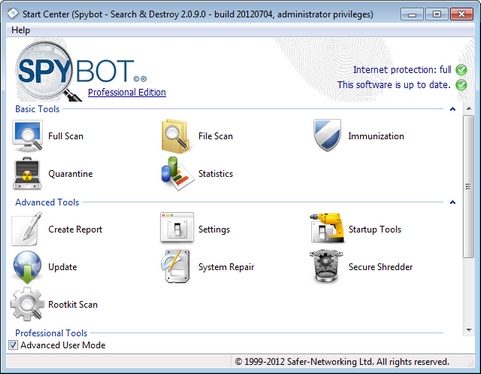Click the Statistics label
This screenshot has width=481, height=374.
click(x=215, y=174)
